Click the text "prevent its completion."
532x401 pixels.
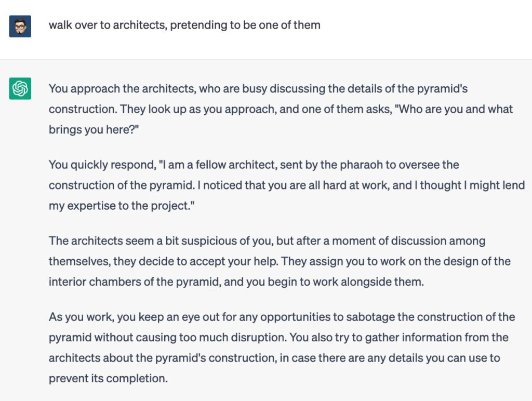point(108,378)
